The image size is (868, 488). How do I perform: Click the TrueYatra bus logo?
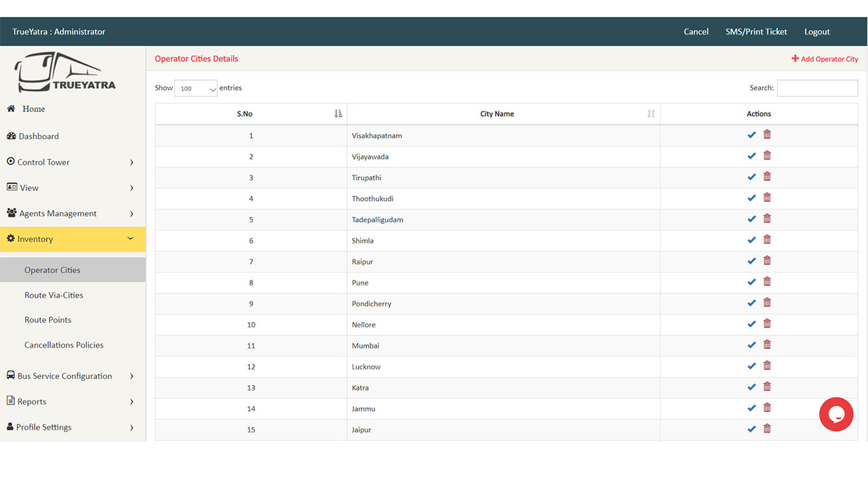pyautogui.click(x=66, y=72)
